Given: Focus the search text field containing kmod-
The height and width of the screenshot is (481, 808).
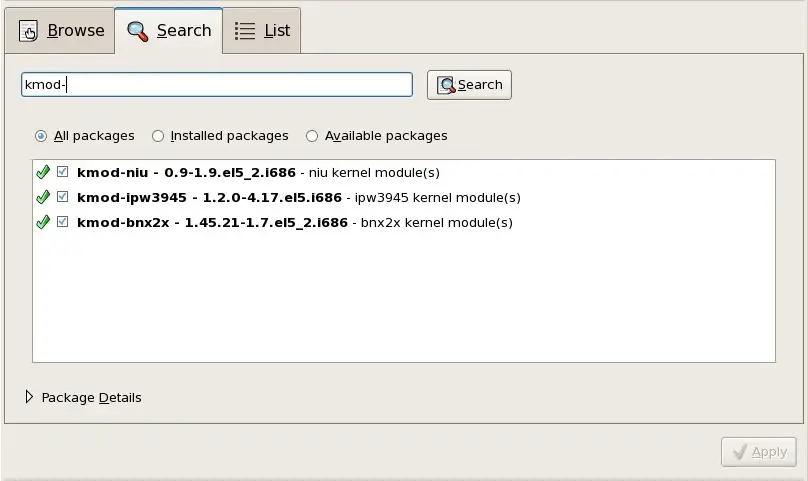Looking at the screenshot, I should coord(216,85).
